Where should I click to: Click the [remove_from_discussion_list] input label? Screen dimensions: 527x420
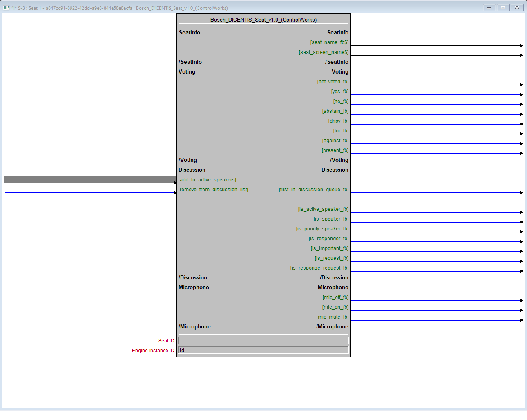click(213, 190)
